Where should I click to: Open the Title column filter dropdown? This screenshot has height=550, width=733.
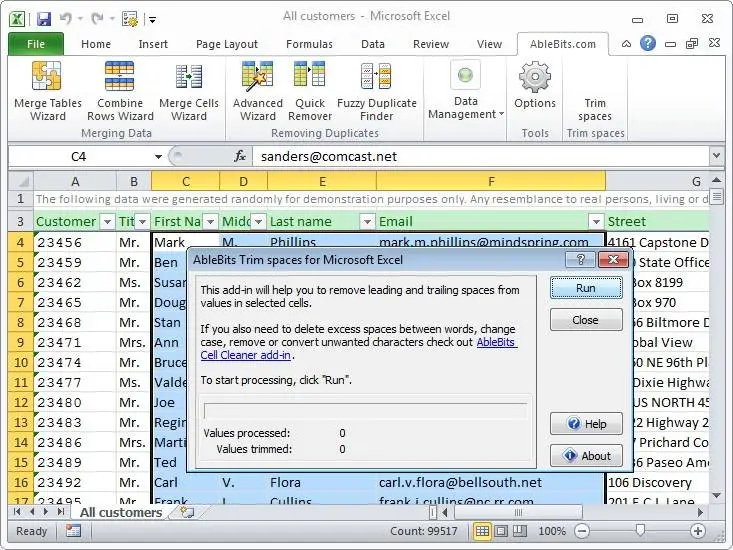[143, 221]
